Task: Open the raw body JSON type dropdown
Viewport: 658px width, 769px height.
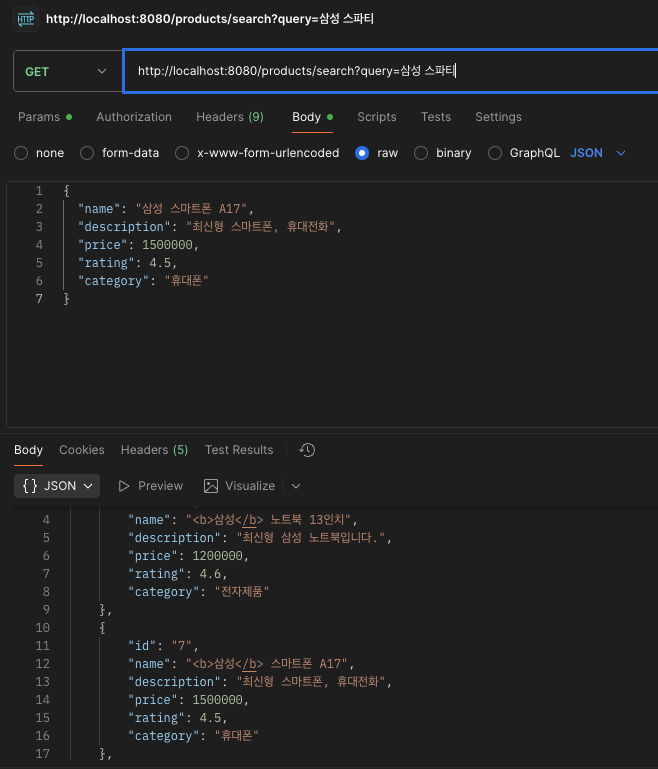Action: pos(598,153)
